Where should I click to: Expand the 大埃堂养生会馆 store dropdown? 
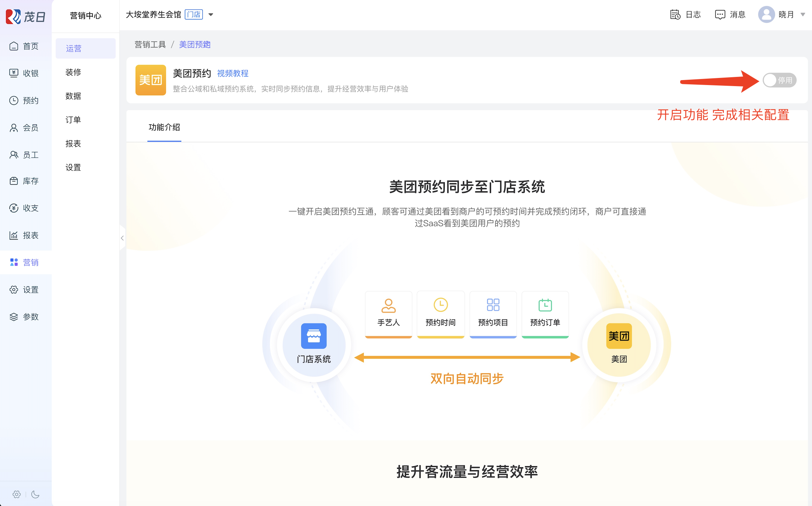[211, 15]
